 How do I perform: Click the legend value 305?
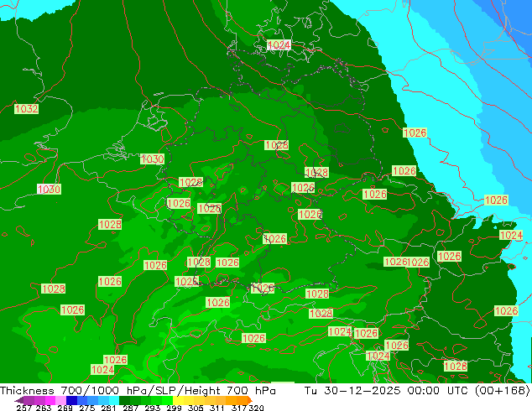coord(196,408)
